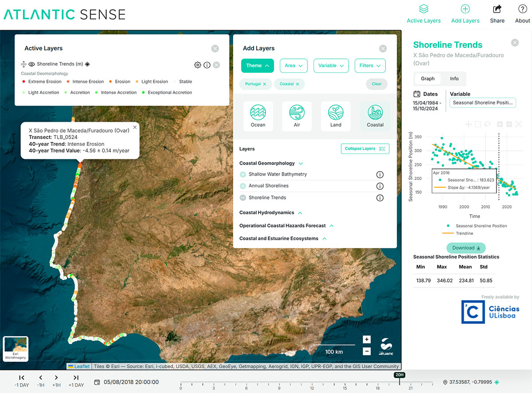Download the shoreline chart data
Viewport: 532px width, 393px height.
pos(466,248)
